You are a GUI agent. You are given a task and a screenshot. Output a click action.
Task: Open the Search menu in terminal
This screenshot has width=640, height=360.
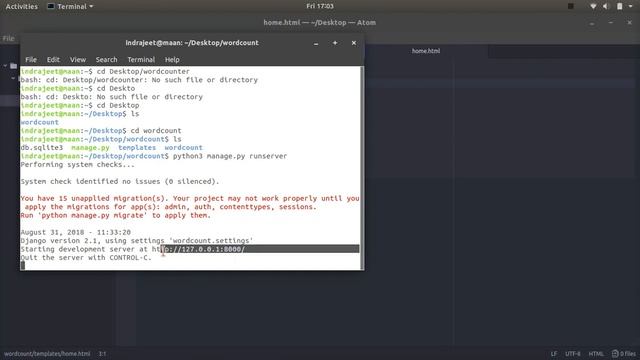pos(107,60)
